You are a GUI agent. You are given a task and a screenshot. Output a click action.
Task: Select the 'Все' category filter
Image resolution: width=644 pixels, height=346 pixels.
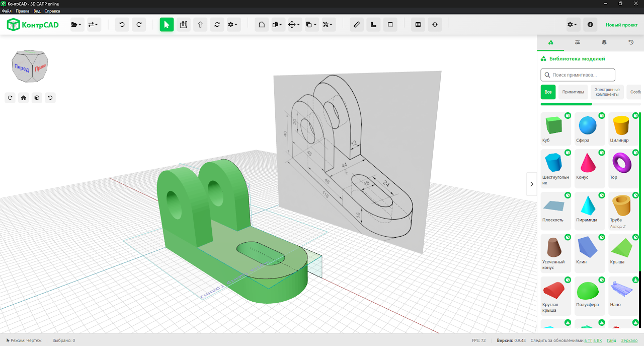pyautogui.click(x=548, y=92)
